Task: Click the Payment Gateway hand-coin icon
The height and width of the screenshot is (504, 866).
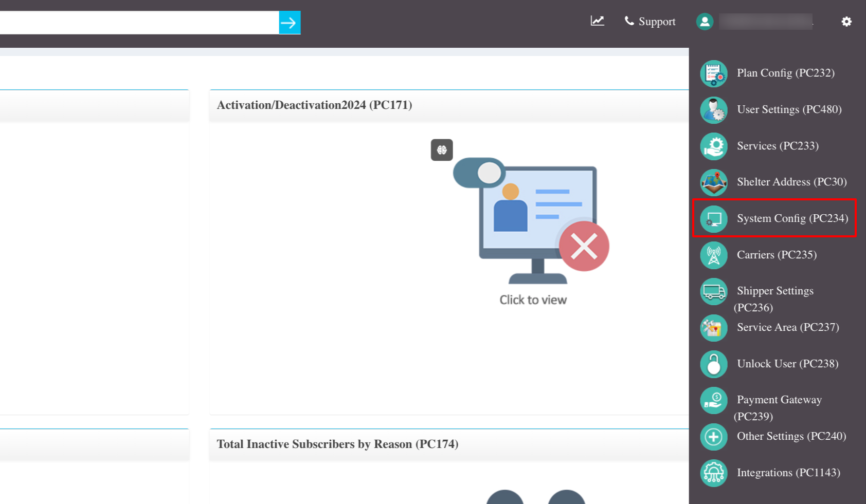Action: pos(713,400)
